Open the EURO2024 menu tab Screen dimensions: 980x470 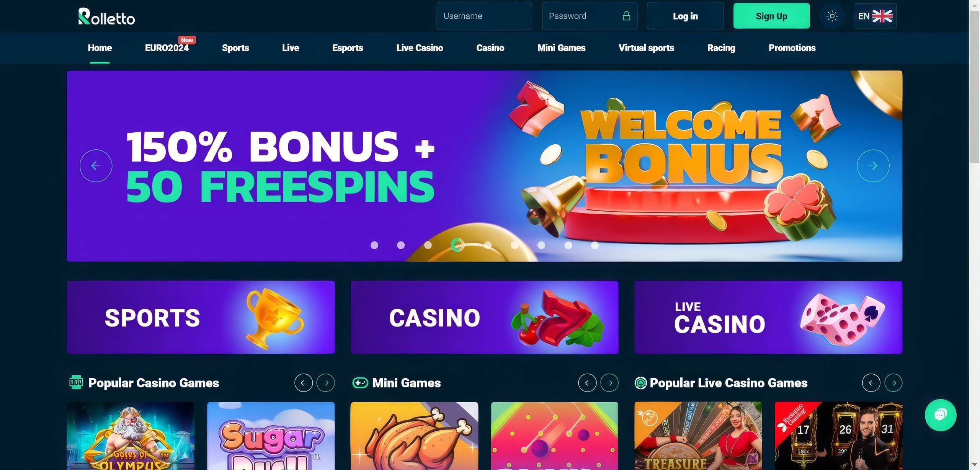(x=167, y=48)
